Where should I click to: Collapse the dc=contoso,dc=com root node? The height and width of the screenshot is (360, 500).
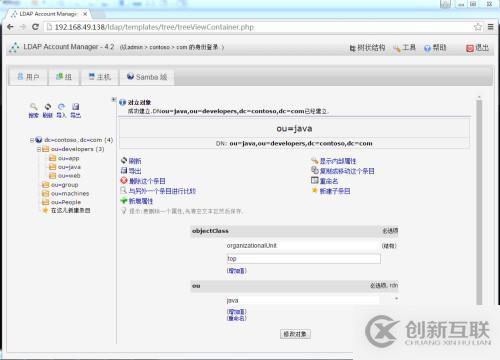pyautogui.click(x=32, y=140)
